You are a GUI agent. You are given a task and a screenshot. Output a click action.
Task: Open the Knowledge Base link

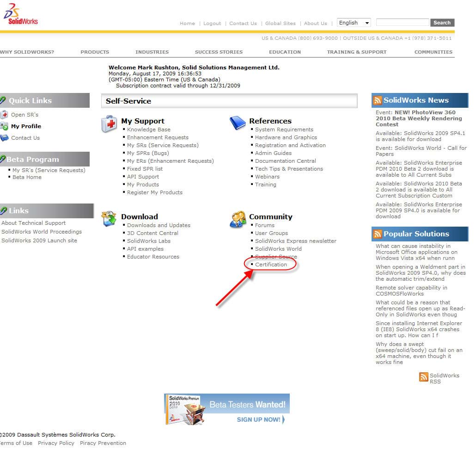click(x=148, y=129)
